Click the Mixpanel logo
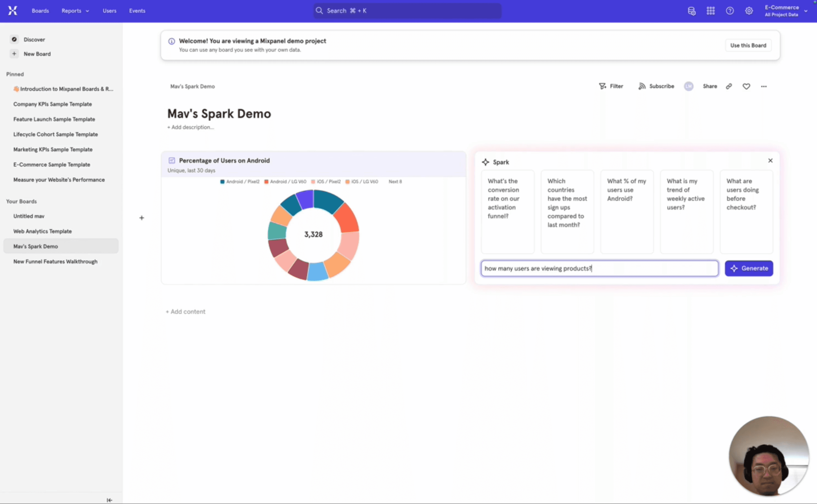817x504 pixels. click(x=12, y=10)
